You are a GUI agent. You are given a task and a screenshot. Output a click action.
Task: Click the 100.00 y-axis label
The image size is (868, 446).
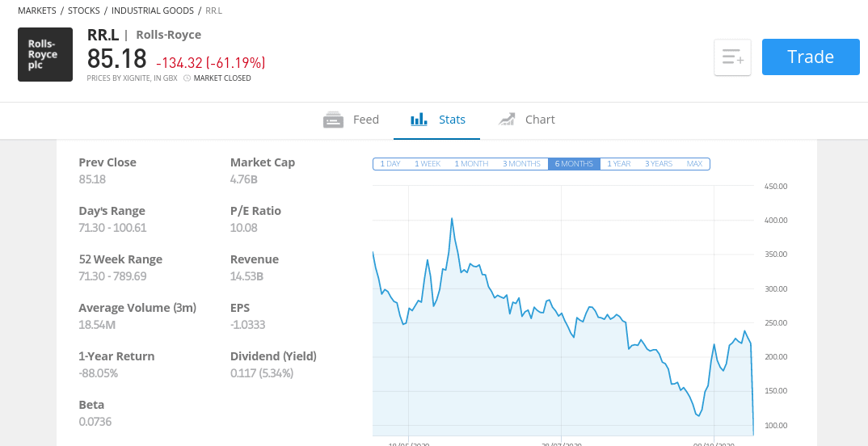coord(776,425)
